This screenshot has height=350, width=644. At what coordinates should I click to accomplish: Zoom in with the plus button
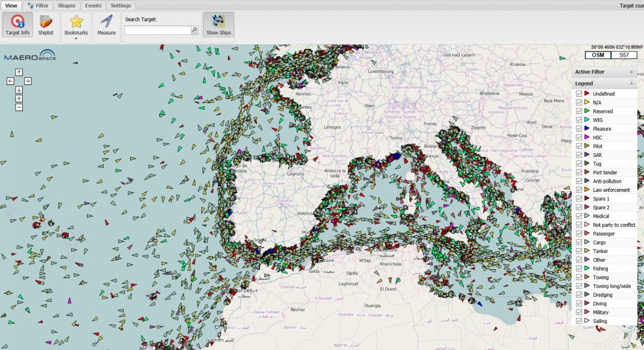(x=19, y=98)
